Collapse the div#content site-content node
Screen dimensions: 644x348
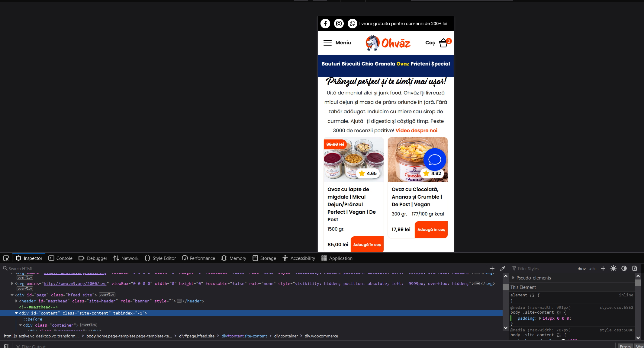(x=16, y=313)
